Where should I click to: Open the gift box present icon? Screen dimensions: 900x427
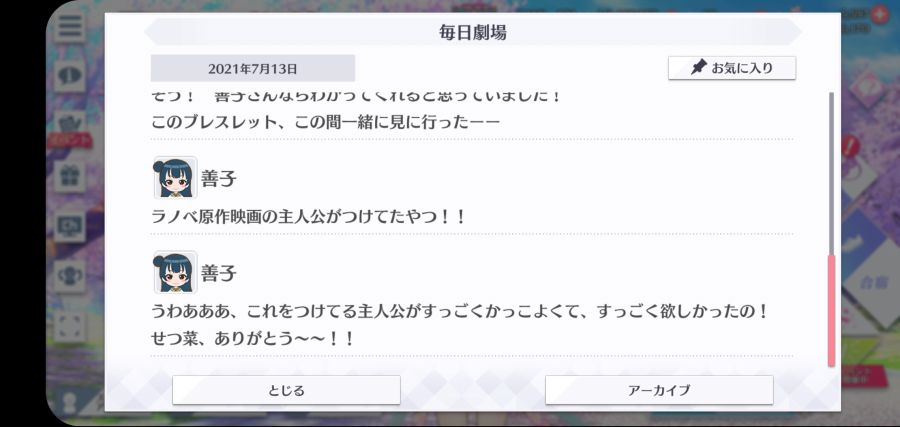pos(69,176)
